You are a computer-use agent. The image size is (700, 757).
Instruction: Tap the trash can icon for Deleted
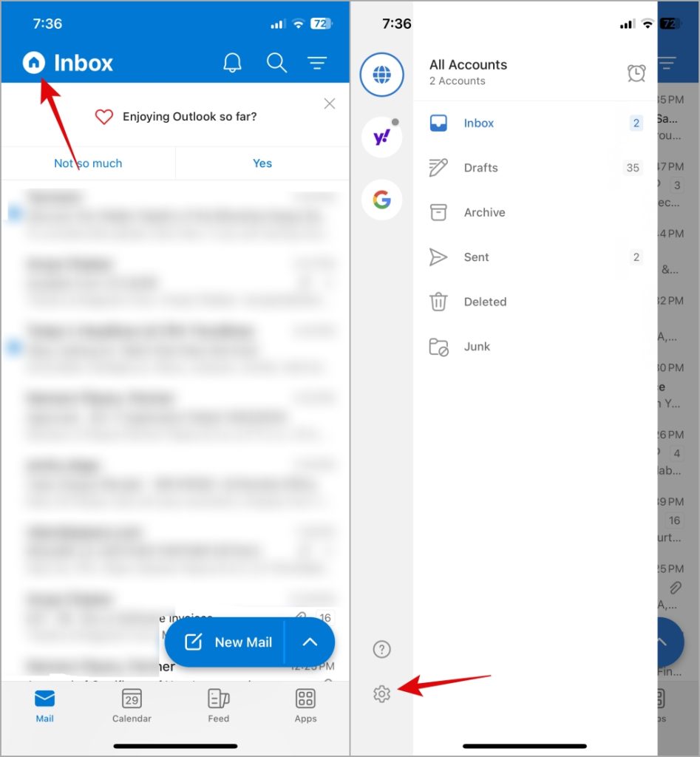438,302
